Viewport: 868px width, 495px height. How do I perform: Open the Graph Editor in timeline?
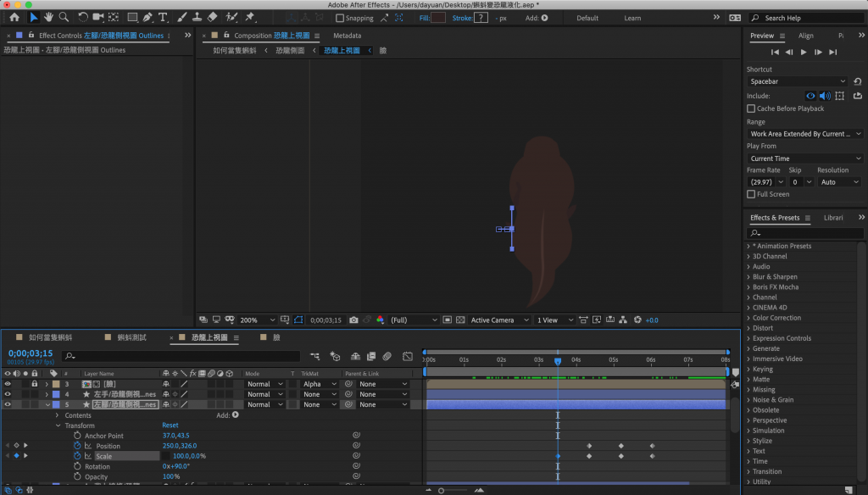click(408, 357)
